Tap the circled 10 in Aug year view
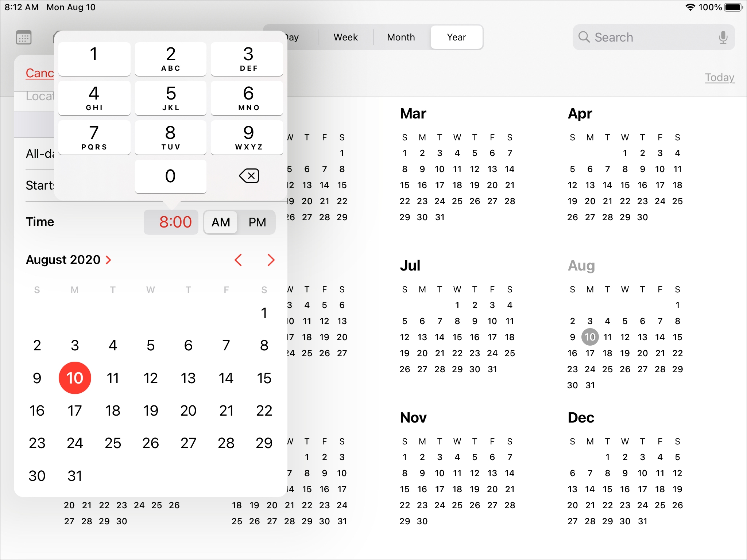Image resolution: width=747 pixels, height=560 pixels. click(590, 337)
